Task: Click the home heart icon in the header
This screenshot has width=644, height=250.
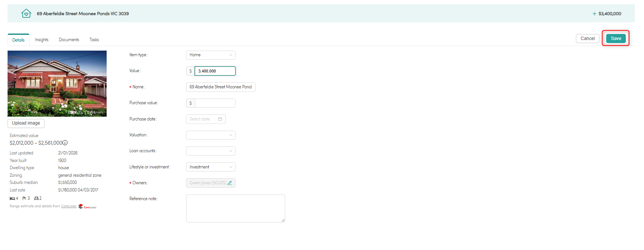Action: tap(26, 14)
